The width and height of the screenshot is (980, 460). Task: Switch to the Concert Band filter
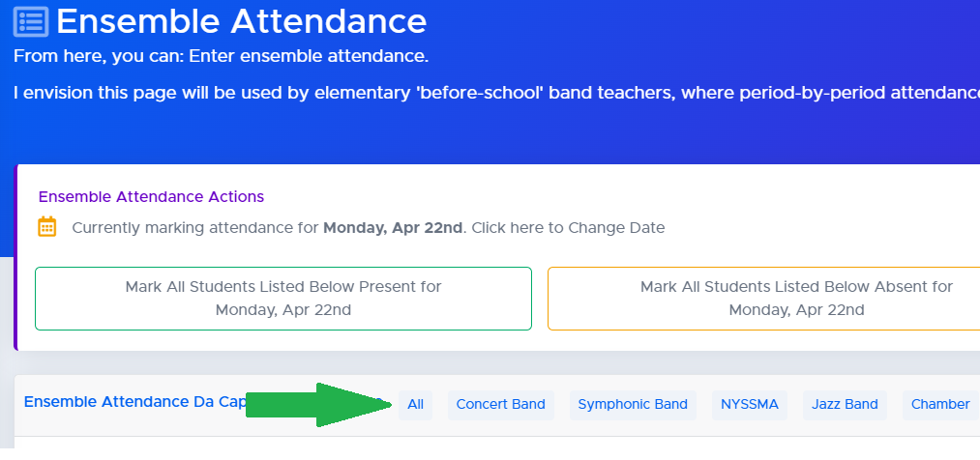tap(500, 405)
